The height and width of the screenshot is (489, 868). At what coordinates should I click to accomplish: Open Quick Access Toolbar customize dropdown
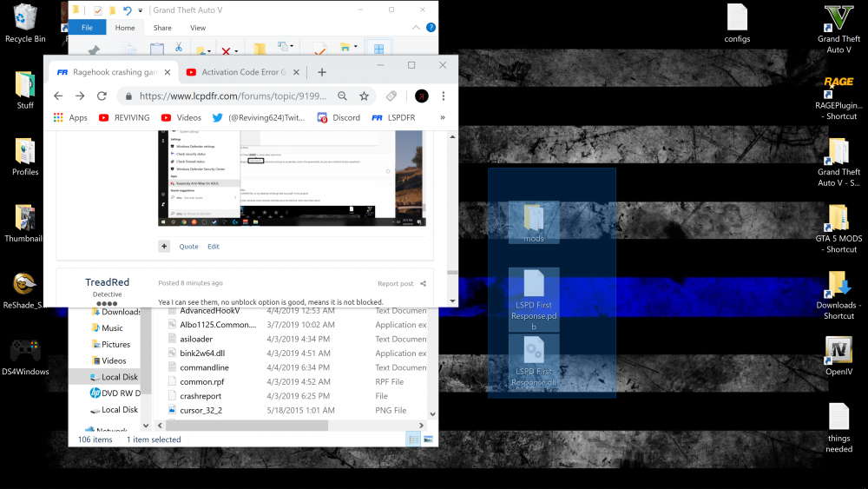140,10
